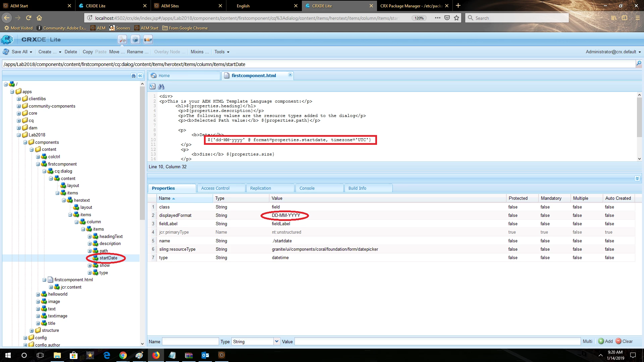Toggle the Multi property button

587,341
